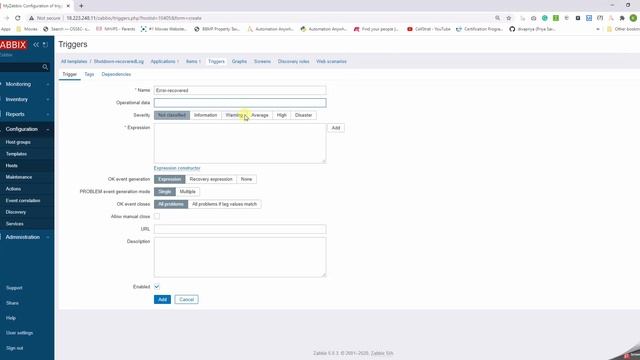Click the sidebar search magnifier icon

pyautogui.click(x=45, y=67)
